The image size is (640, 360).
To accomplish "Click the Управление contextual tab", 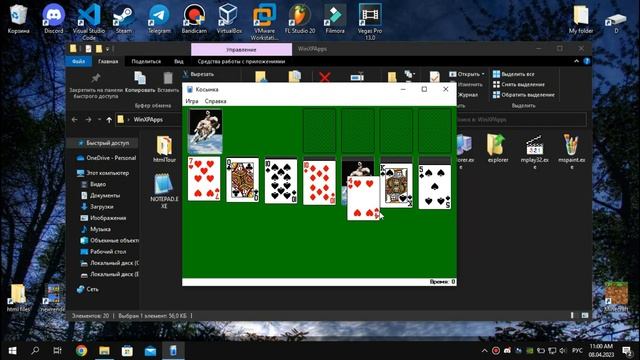I will click(241, 49).
